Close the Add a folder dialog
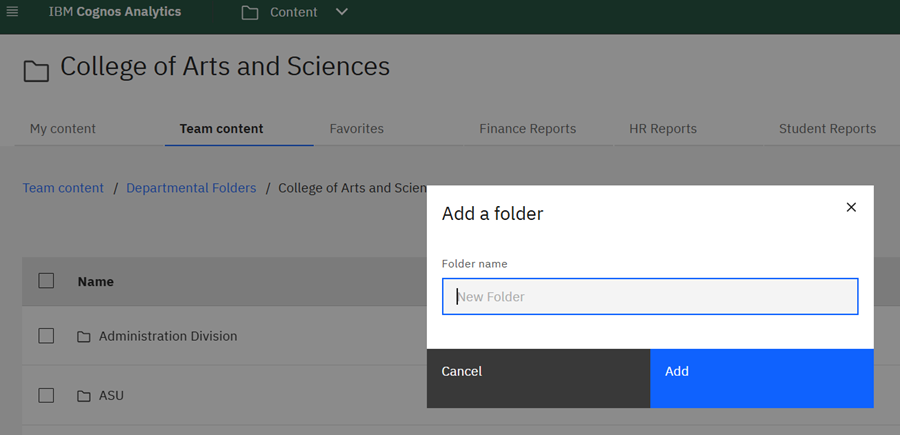Image resolution: width=900 pixels, height=435 pixels. [x=851, y=207]
